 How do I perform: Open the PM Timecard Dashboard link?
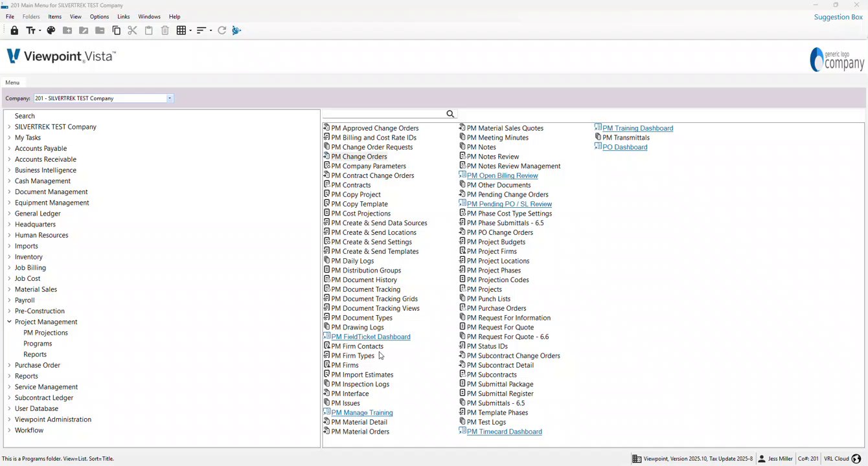(505, 432)
